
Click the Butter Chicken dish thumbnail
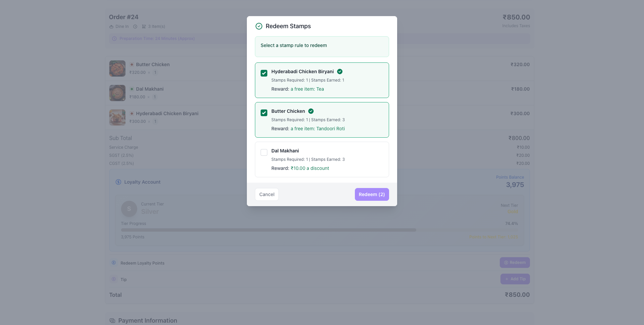(x=117, y=68)
